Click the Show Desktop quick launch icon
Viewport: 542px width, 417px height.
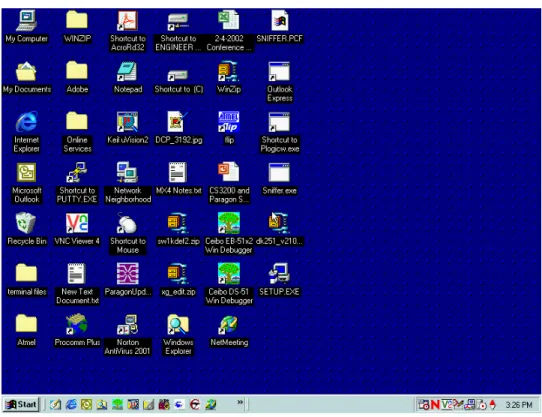[55, 404]
